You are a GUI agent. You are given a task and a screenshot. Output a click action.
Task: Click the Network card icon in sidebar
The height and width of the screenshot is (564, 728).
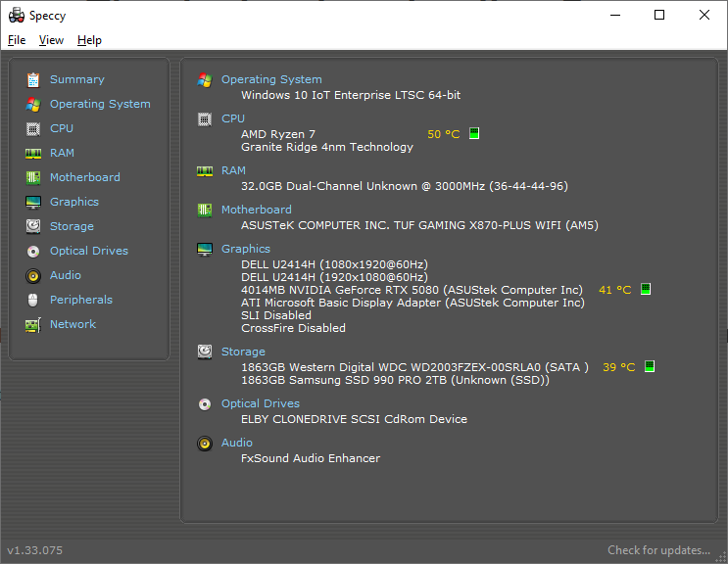pos(33,325)
